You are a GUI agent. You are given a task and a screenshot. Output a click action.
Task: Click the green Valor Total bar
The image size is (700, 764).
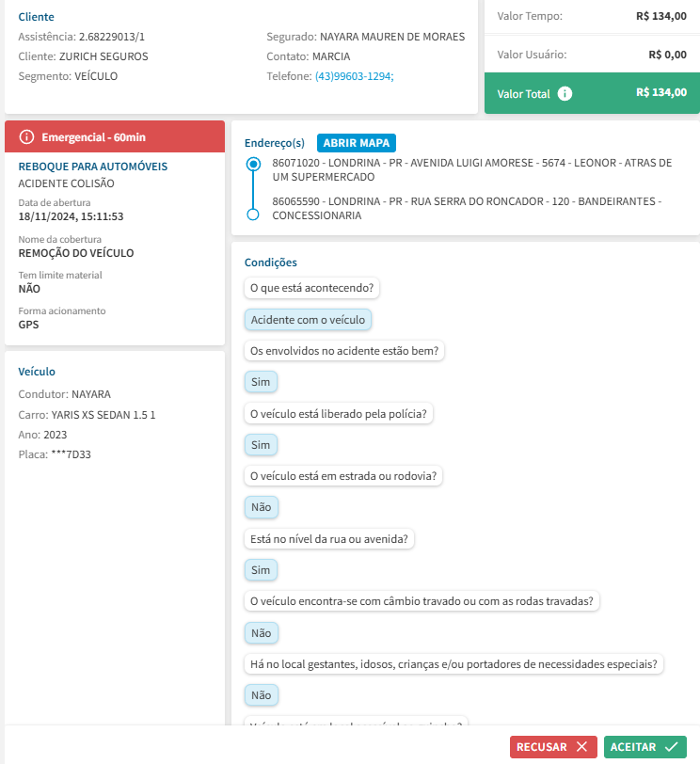pyautogui.click(x=591, y=93)
